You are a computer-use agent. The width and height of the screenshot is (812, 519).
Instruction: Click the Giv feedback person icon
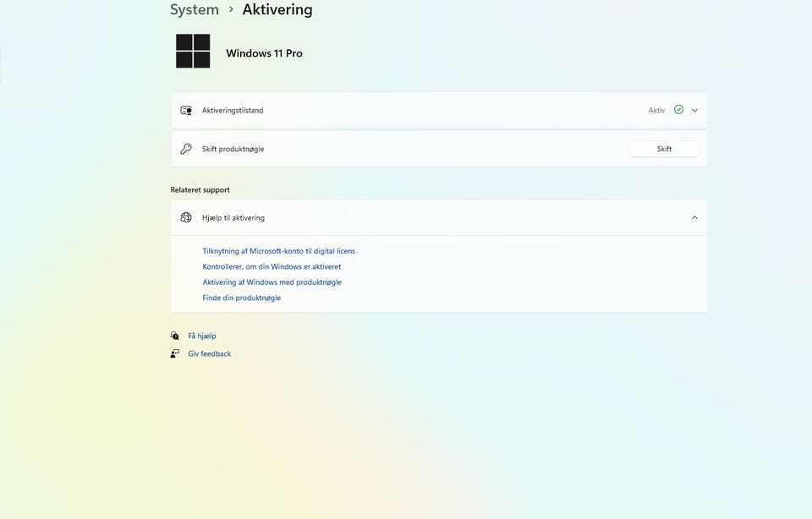pyautogui.click(x=175, y=353)
